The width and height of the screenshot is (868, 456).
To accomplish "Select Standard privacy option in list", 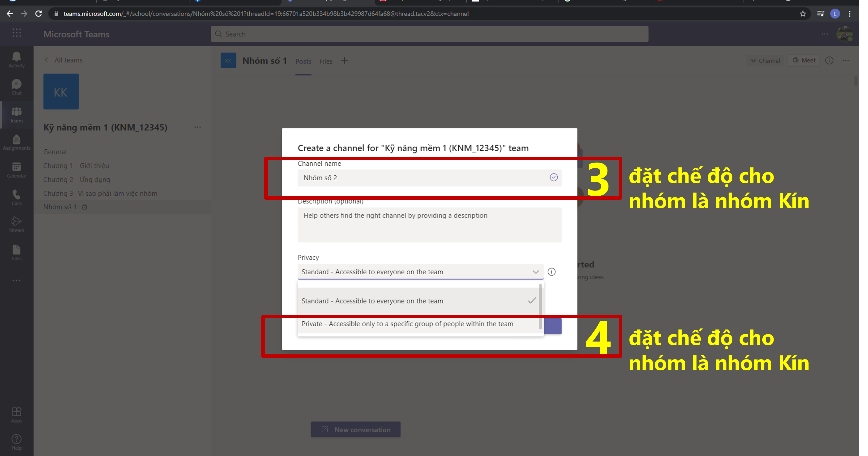I will (372, 301).
